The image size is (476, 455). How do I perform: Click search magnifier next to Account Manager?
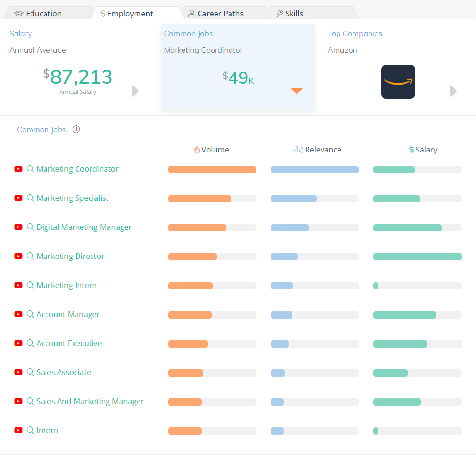[x=31, y=314]
